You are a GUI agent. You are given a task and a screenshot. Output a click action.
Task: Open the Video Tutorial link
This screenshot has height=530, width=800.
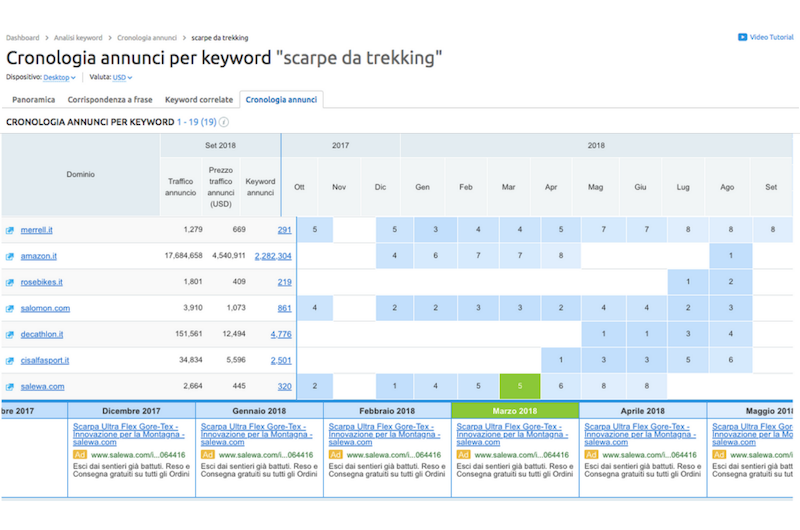coord(771,37)
